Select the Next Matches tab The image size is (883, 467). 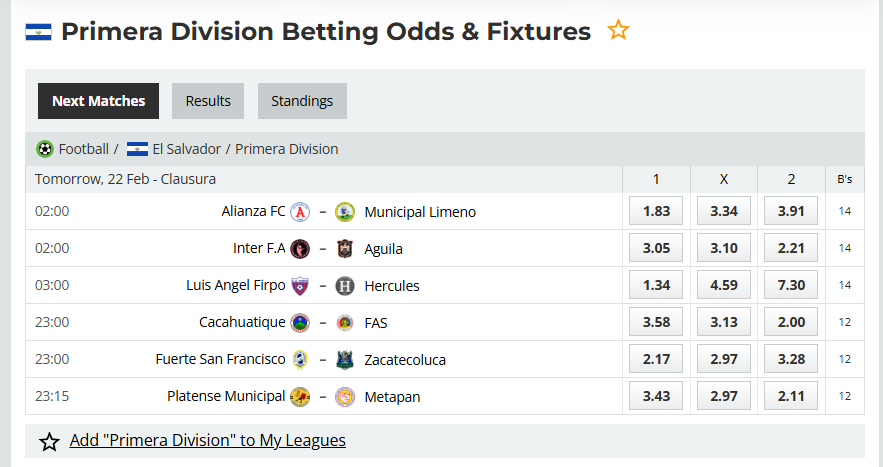click(x=98, y=101)
